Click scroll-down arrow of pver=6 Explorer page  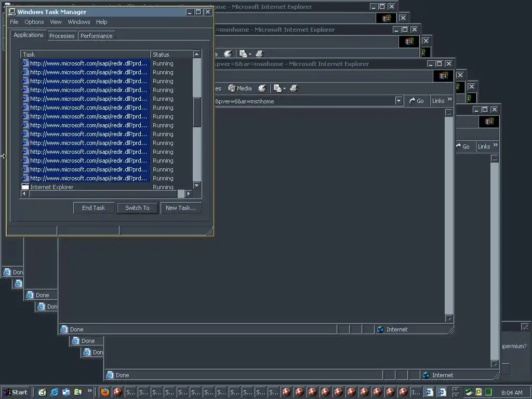click(x=449, y=318)
